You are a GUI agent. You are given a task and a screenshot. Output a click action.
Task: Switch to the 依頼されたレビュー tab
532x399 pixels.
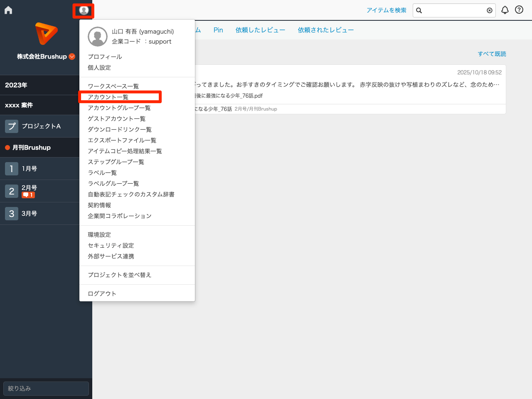[x=325, y=30]
